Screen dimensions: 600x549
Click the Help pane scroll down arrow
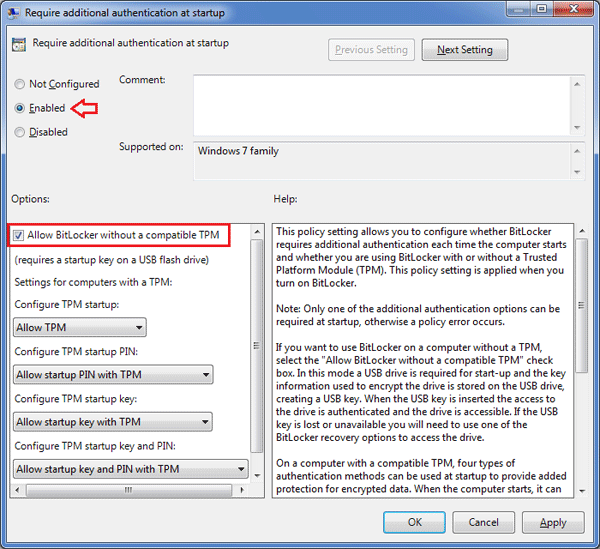click(x=584, y=489)
